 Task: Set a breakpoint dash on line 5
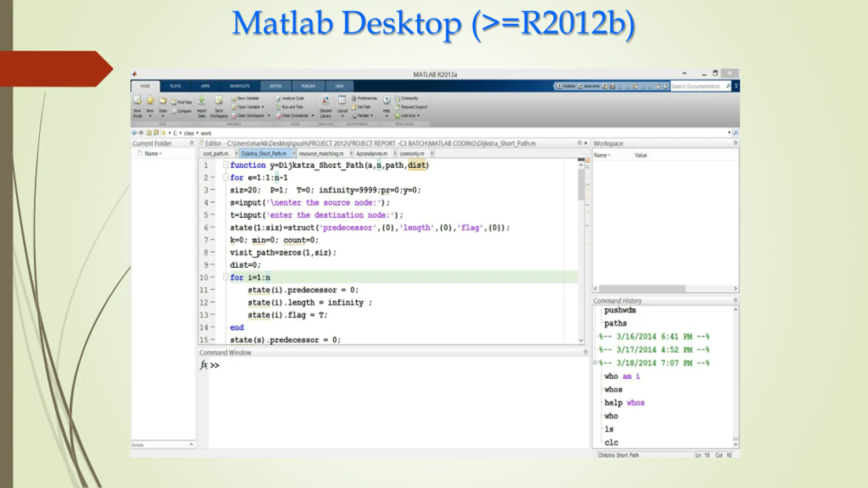point(213,215)
